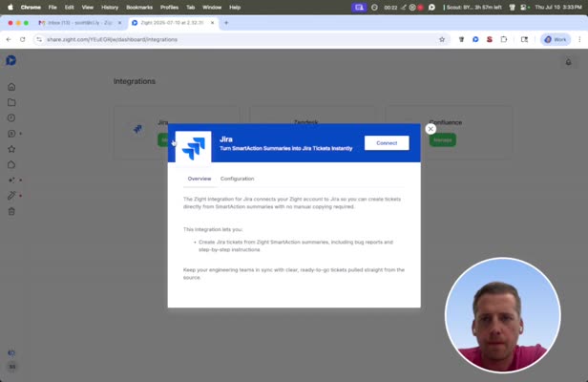The width and height of the screenshot is (588, 382).
Task: Close the Gmail Inbox tab
Action: (x=119, y=23)
